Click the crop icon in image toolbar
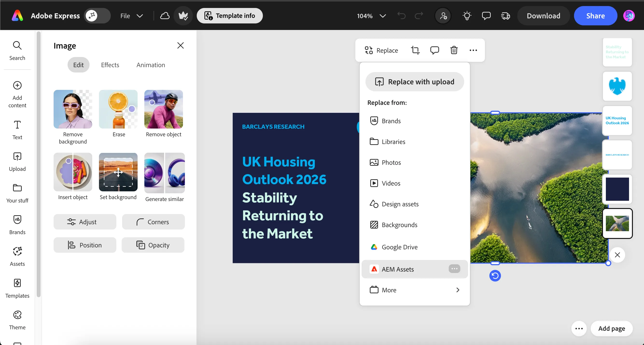The height and width of the screenshot is (345, 644). [415, 50]
